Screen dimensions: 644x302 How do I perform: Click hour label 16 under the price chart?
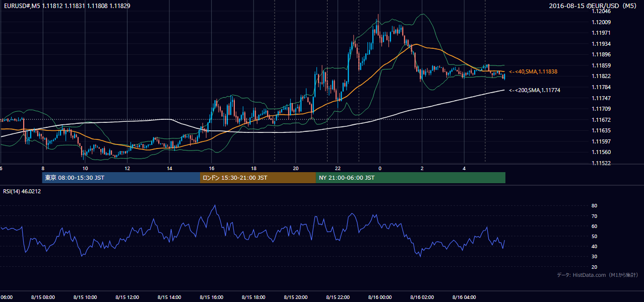coord(212,168)
